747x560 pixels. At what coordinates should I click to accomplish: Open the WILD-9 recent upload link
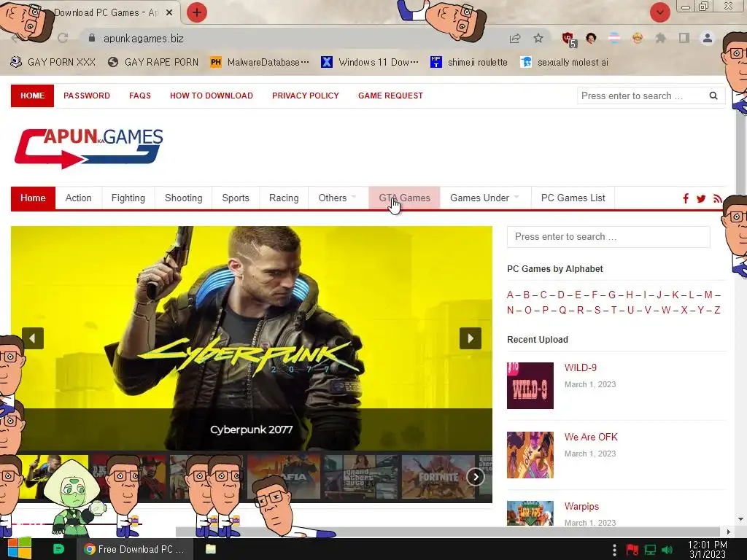[x=580, y=367]
